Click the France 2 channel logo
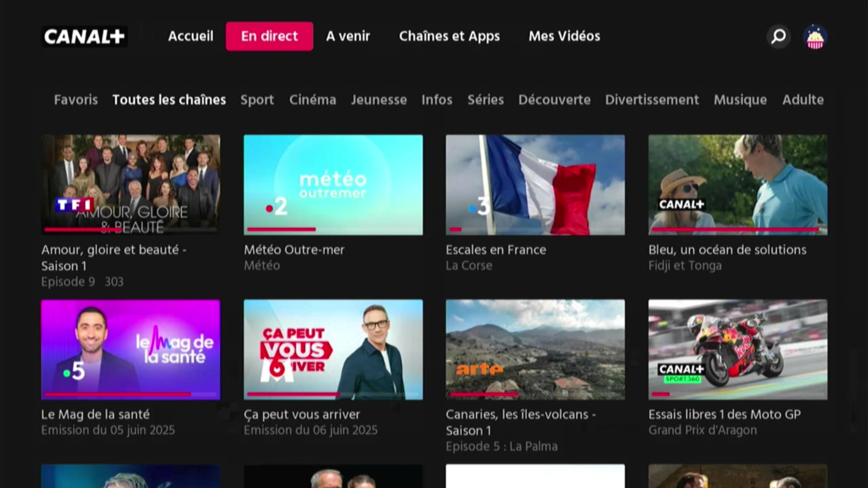This screenshot has width=868, height=488. [276, 206]
